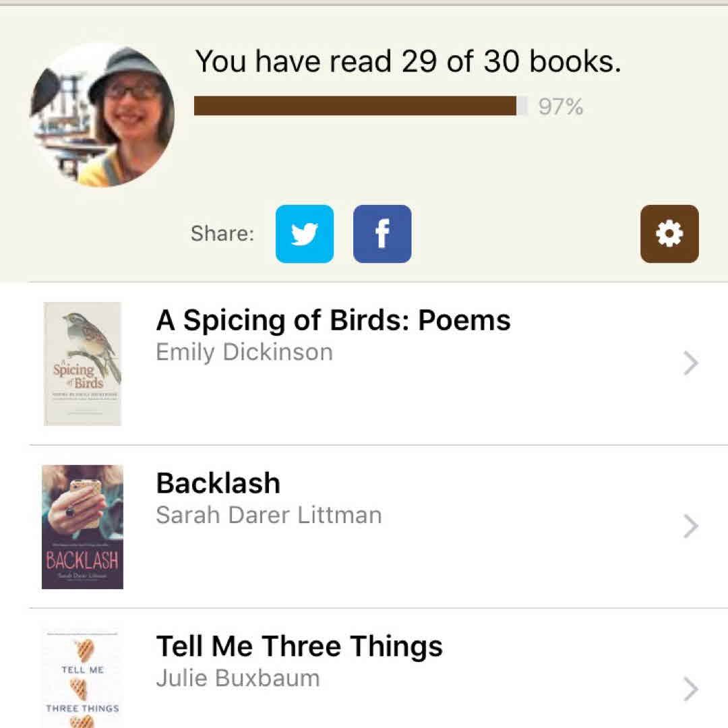The width and height of the screenshot is (728, 728).
Task: Open the Backlash book cover
Action: point(82,526)
